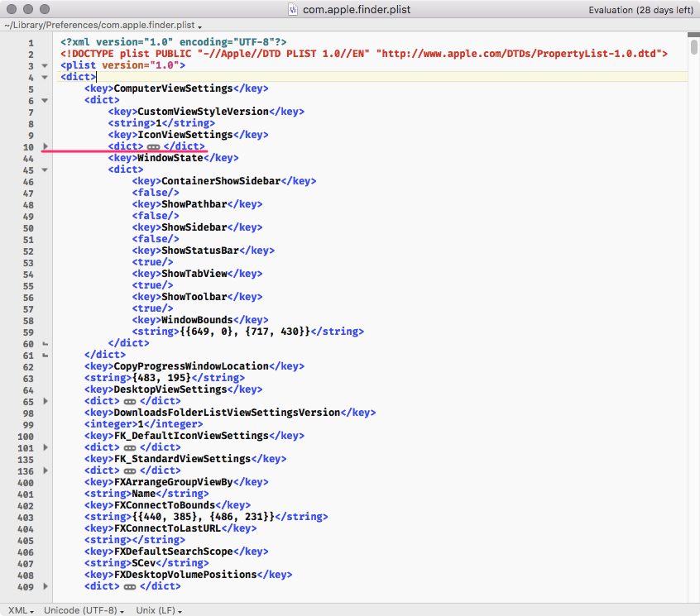Screen dimensions: 700x616
Task: Click the CopyProgressWindowLocation key text
Action: [191, 366]
